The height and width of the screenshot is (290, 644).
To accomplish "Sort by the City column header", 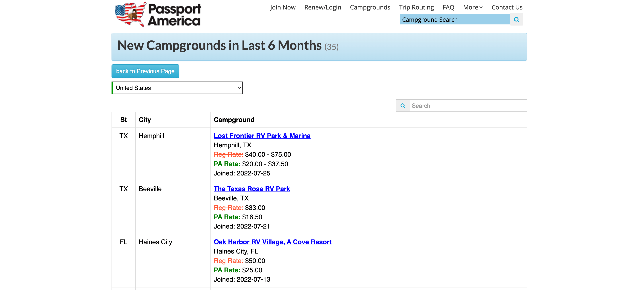I will point(145,120).
